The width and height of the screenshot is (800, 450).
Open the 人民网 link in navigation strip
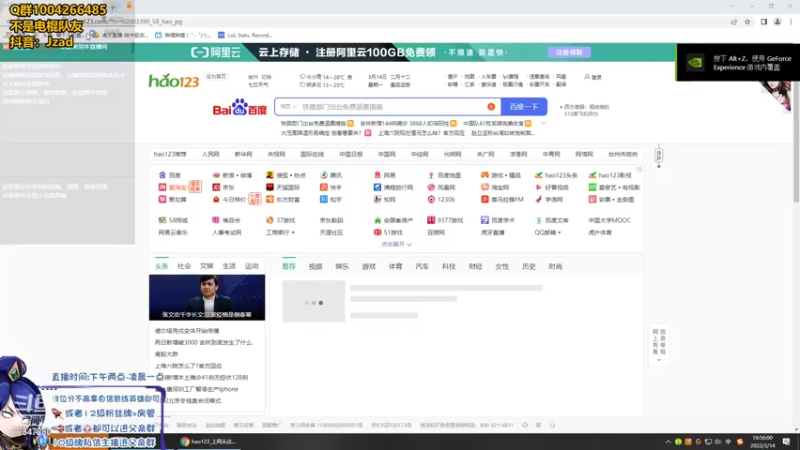[x=210, y=154]
